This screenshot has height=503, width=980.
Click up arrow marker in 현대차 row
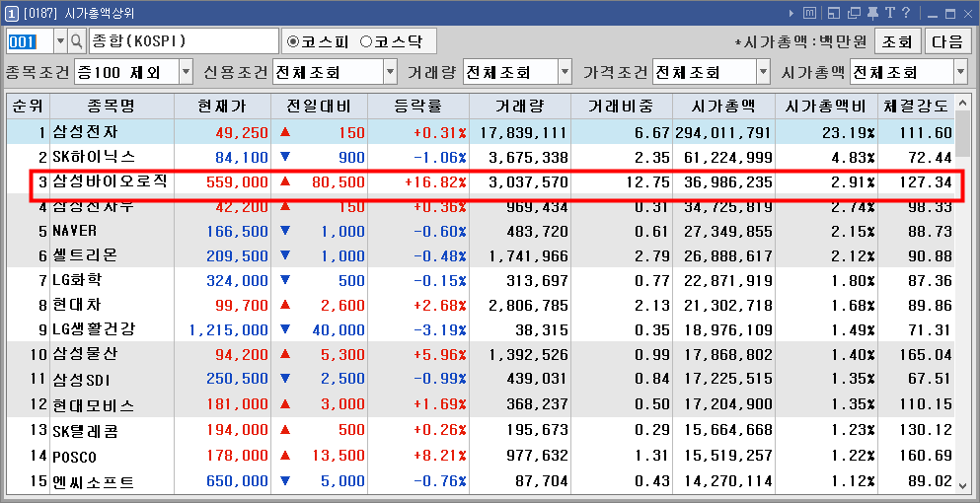pyautogui.click(x=285, y=305)
